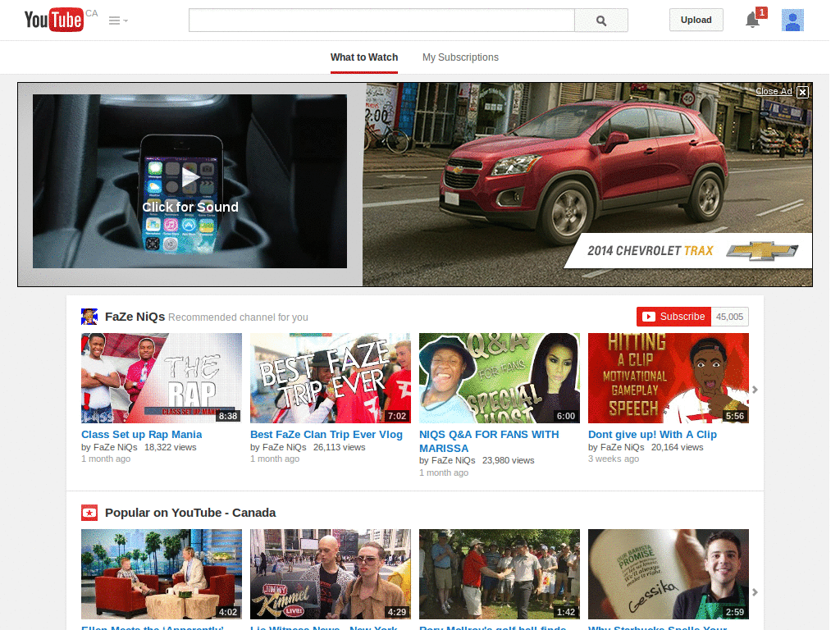Click 18,322 views under Rap Mania
Screen dimensions: 840x630
click(171, 447)
